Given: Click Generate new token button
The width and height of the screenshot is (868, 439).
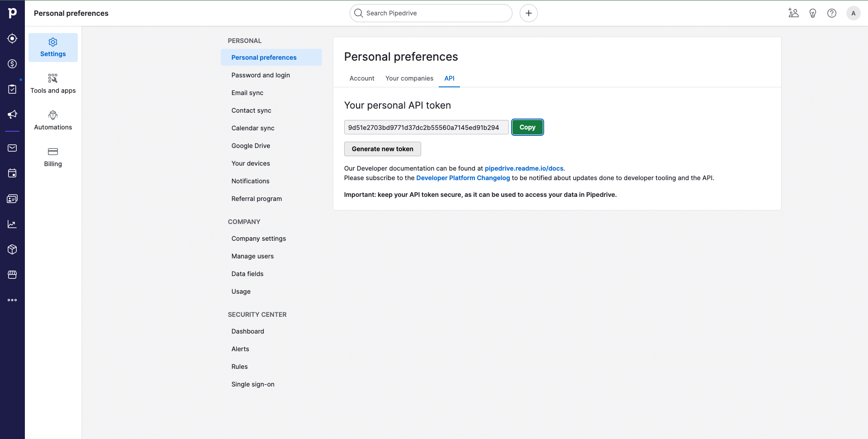Looking at the screenshot, I should click(x=383, y=149).
